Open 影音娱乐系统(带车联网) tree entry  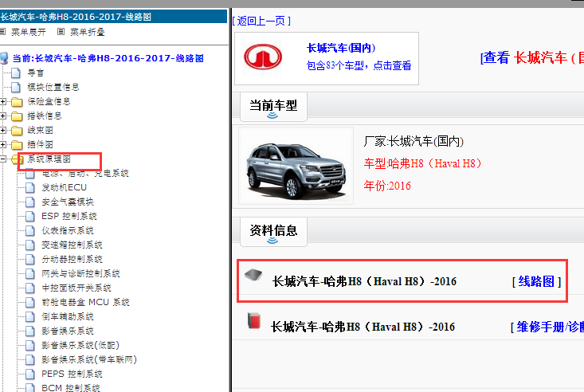pyautogui.click(x=89, y=359)
